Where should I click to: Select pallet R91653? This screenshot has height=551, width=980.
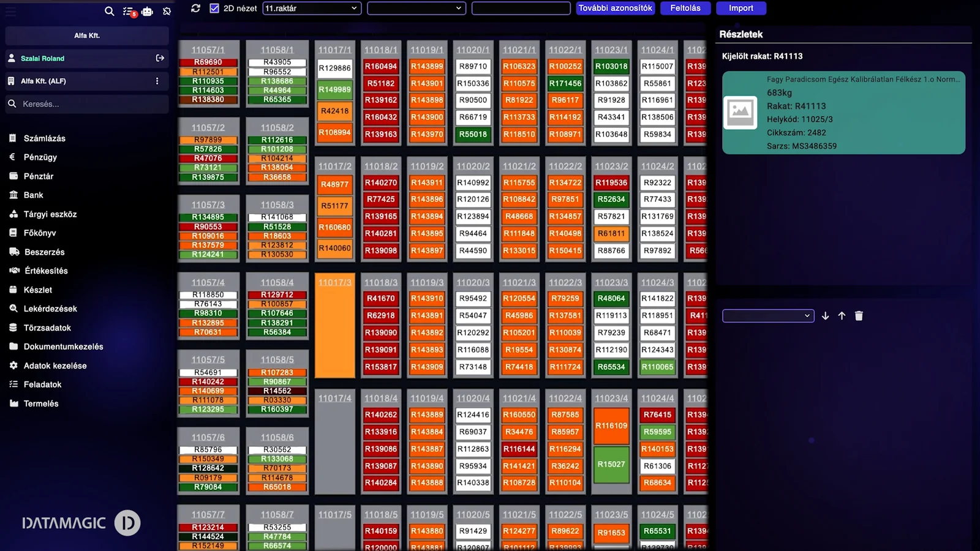tap(611, 533)
